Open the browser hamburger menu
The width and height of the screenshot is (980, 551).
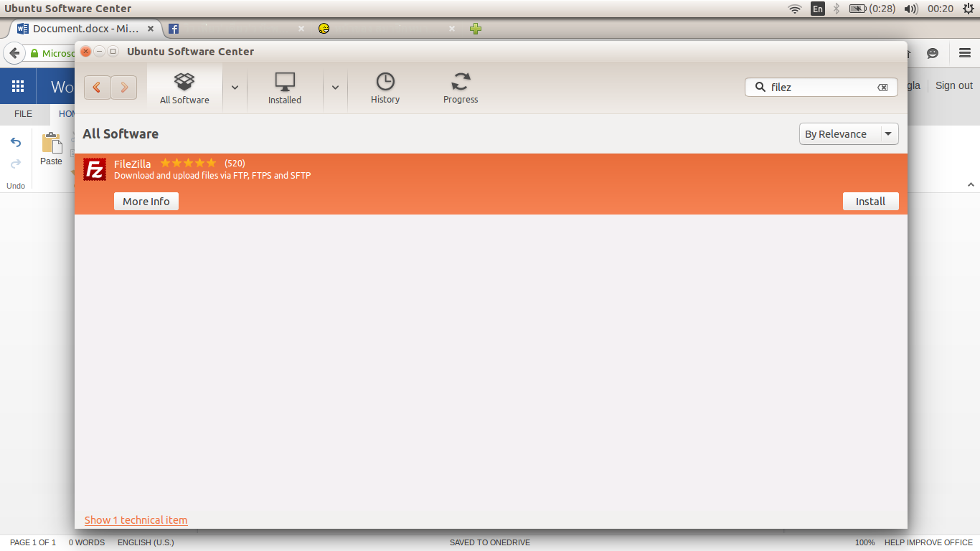pyautogui.click(x=965, y=53)
